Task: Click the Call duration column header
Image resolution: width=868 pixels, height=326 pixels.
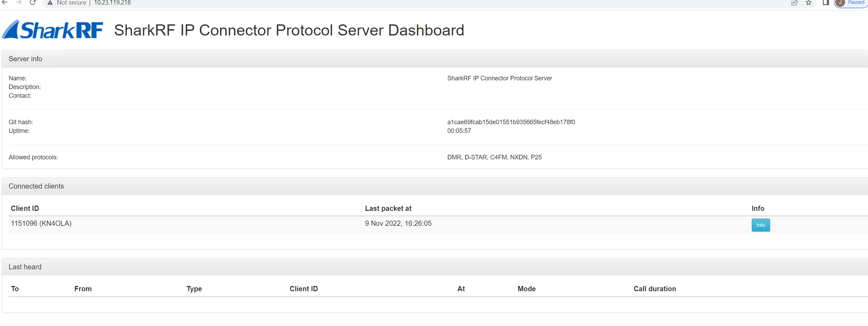Action: (655, 289)
